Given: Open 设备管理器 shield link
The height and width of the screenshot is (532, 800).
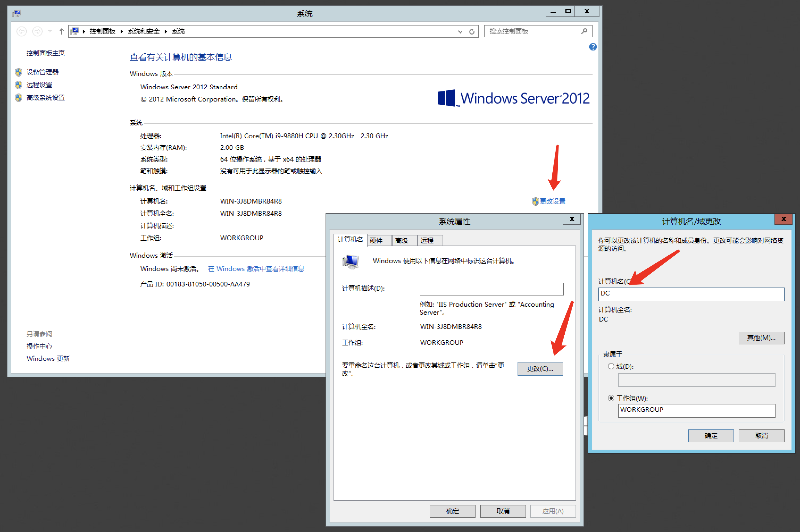Looking at the screenshot, I should tap(42, 72).
